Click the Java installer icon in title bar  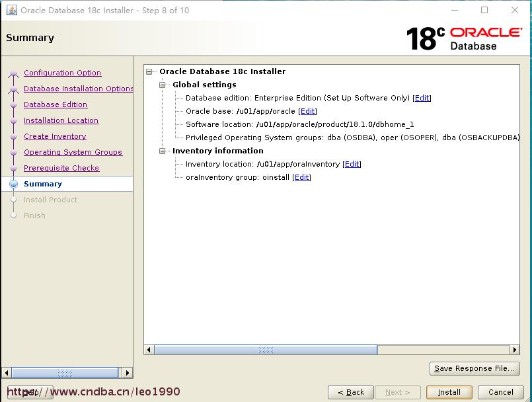tap(11, 10)
